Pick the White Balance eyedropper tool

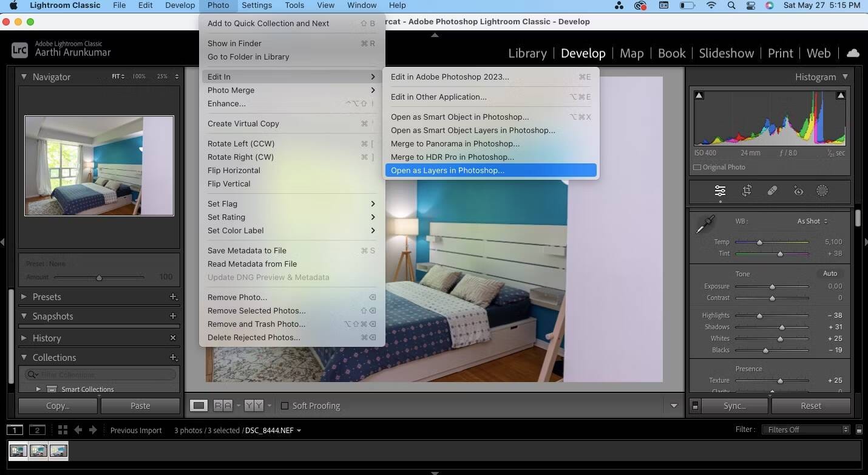[705, 225]
